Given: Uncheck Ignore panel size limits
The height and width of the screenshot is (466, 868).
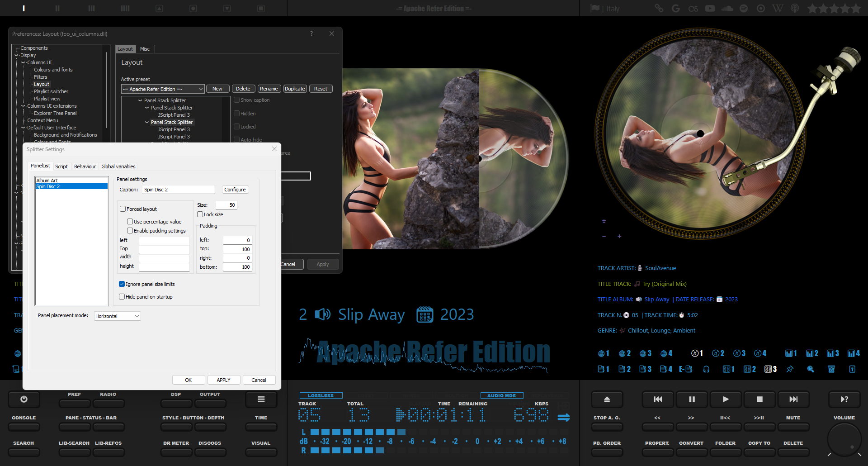Looking at the screenshot, I should pos(122,284).
